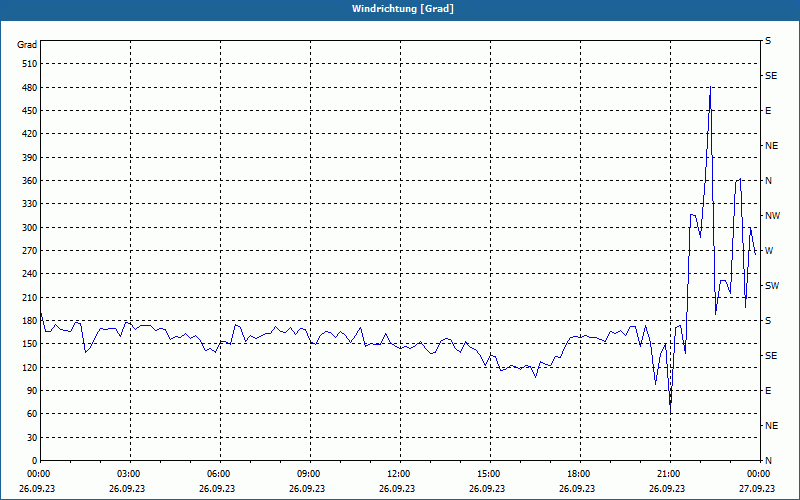Select the 18:00 time axis label
Image resolution: width=800 pixels, height=500 pixels.
tap(579, 474)
